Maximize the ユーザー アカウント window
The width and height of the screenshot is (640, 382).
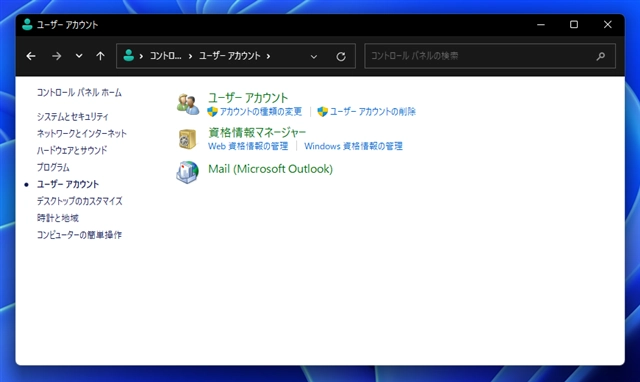coord(574,24)
